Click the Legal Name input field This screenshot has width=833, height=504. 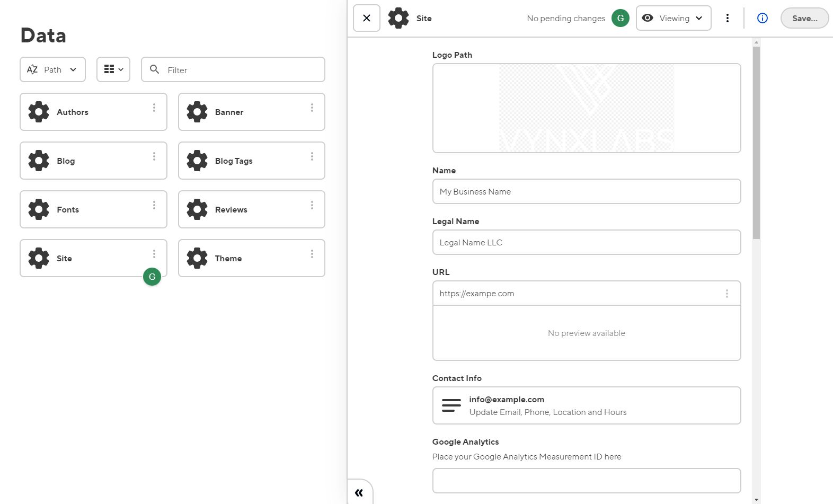click(586, 242)
